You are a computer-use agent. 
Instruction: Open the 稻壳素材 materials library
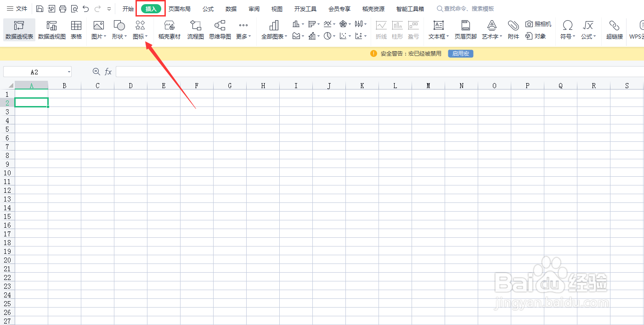tap(169, 30)
